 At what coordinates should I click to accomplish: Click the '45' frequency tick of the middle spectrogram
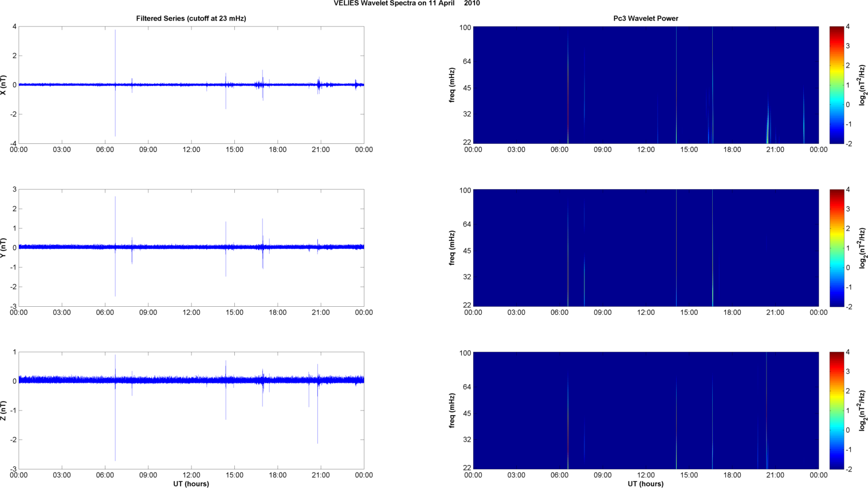point(466,251)
